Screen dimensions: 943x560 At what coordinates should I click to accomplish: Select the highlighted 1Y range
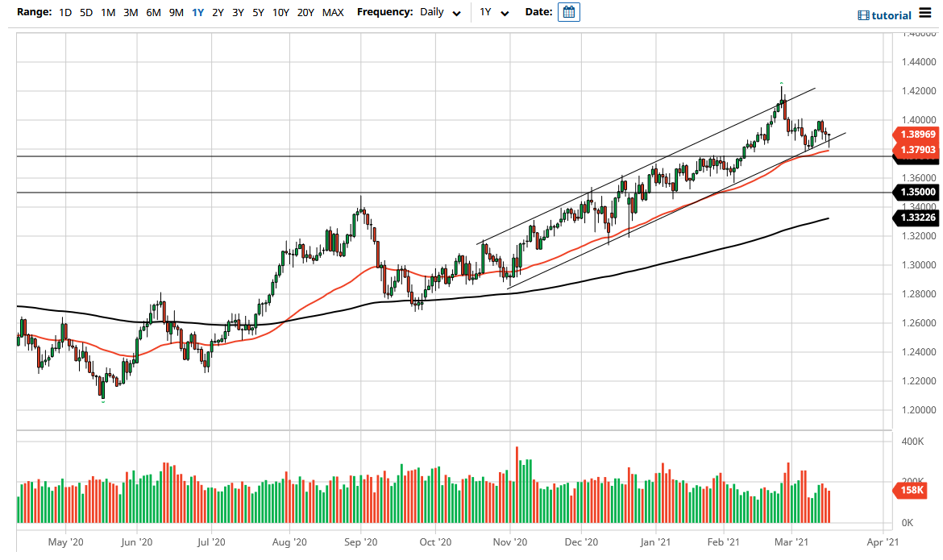coord(197,12)
